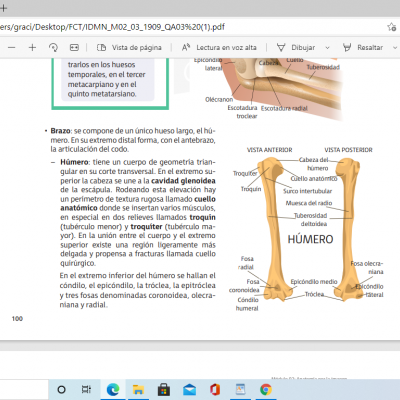Click the 'Troquín' diagram label
400x400 pixels.
click(251, 189)
